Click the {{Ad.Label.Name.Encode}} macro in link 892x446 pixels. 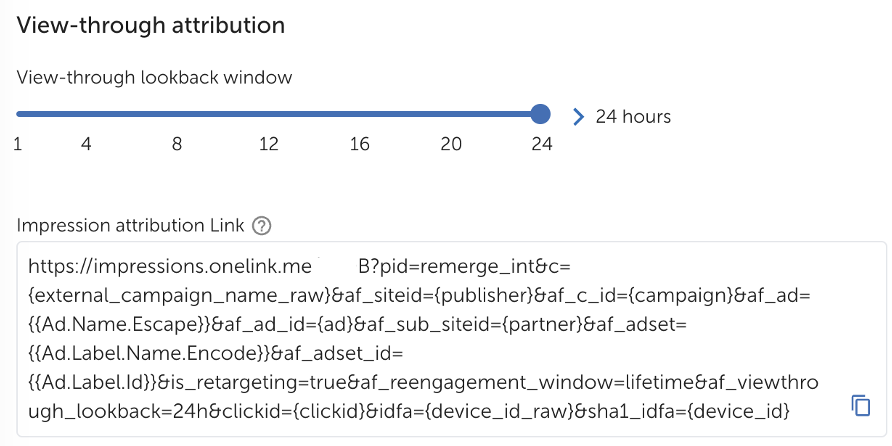pyautogui.click(x=148, y=353)
